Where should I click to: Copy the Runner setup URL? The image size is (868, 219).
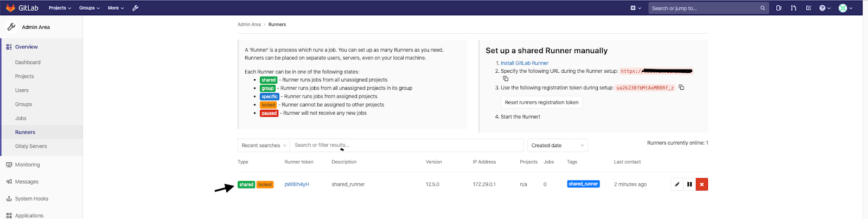(506, 79)
